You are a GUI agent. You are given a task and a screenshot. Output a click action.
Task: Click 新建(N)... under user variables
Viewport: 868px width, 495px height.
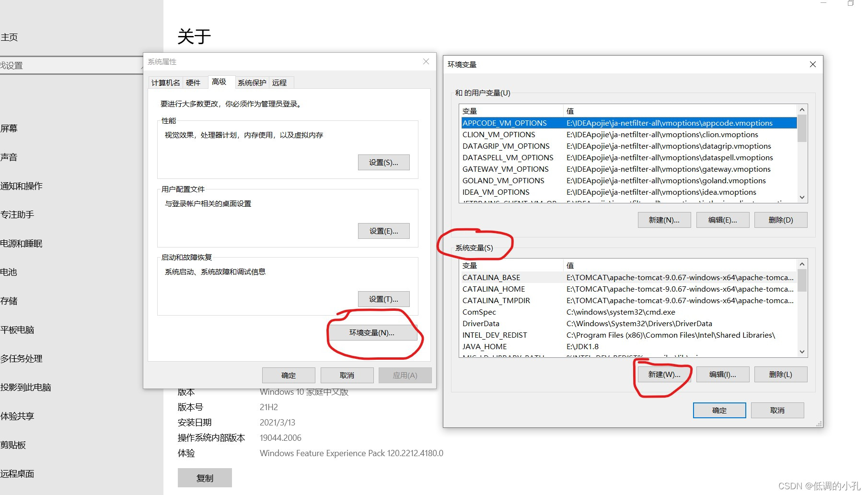[x=664, y=220]
